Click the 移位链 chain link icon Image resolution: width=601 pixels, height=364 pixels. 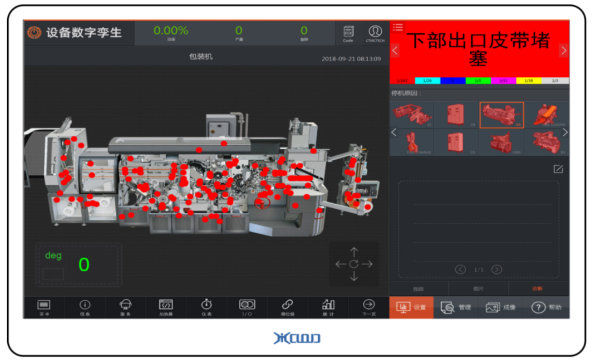pyautogui.click(x=288, y=307)
